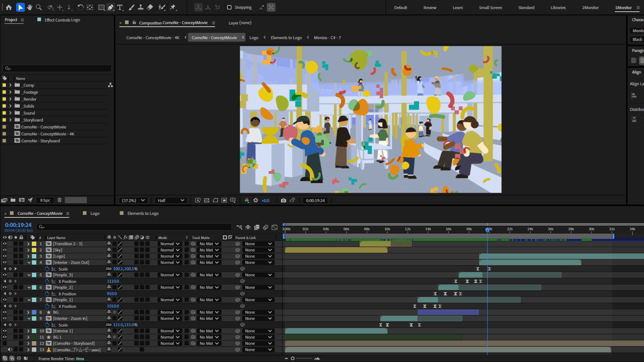Image resolution: width=644 pixels, height=362 pixels.
Task: Expand the _Footage folder
Action: pyautogui.click(x=10, y=92)
